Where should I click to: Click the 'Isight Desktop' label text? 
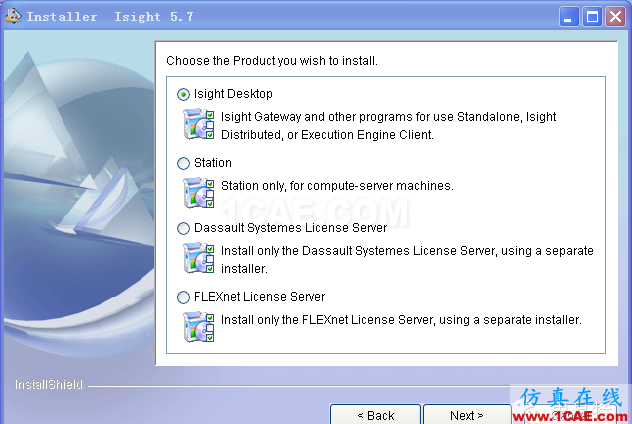[x=233, y=94]
